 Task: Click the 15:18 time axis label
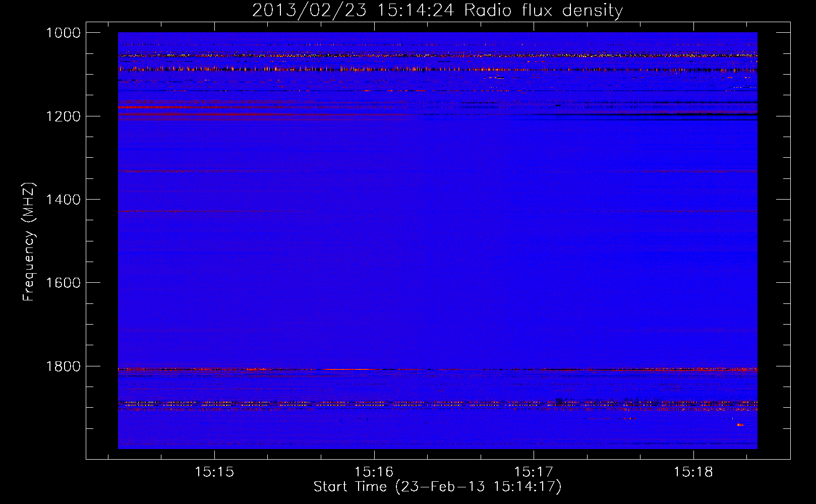[x=693, y=472]
